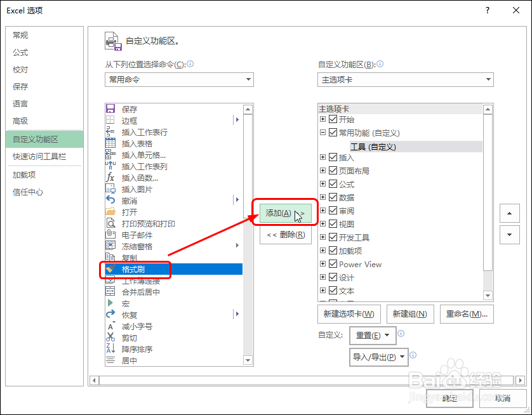The width and height of the screenshot is (532, 415).
Task: Click the Insert Table icon
Action: pyautogui.click(x=110, y=143)
